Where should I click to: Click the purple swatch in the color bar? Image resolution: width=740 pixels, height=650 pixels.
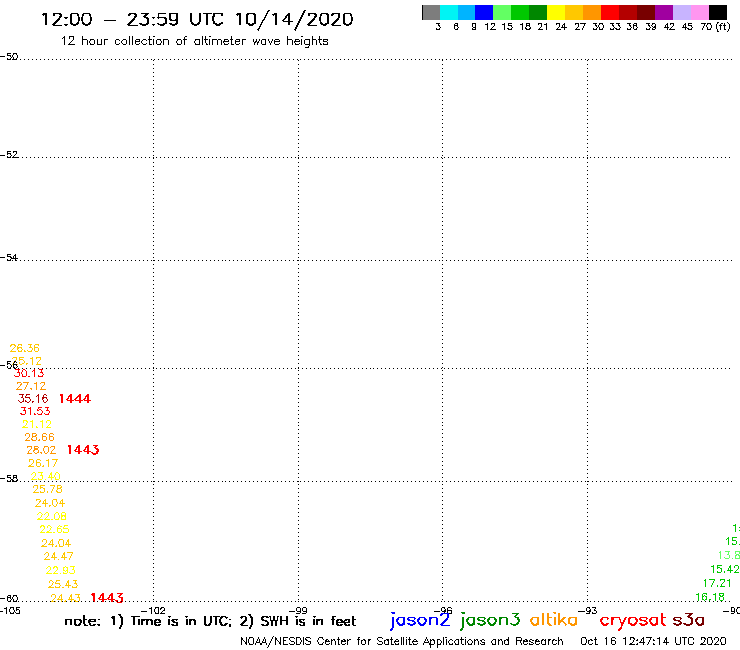tap(664, 12)
